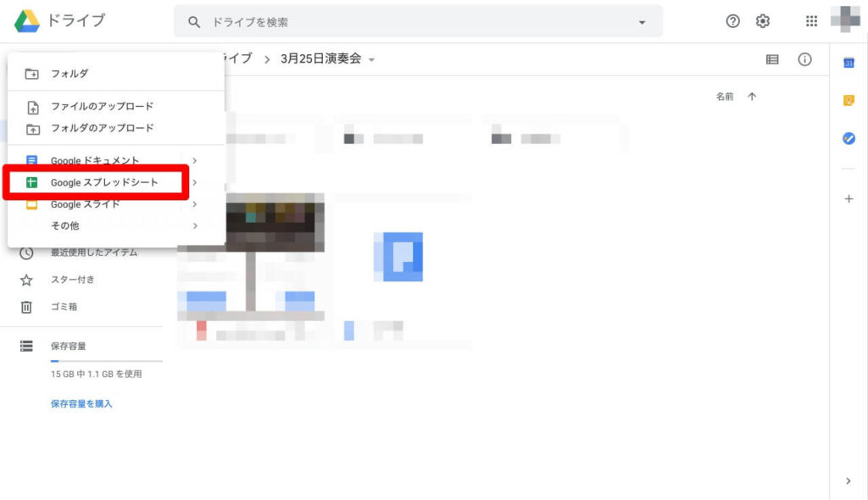Click the new folder icon in menu
Viewport: 868px width, 500px height.
coord(32,74)
